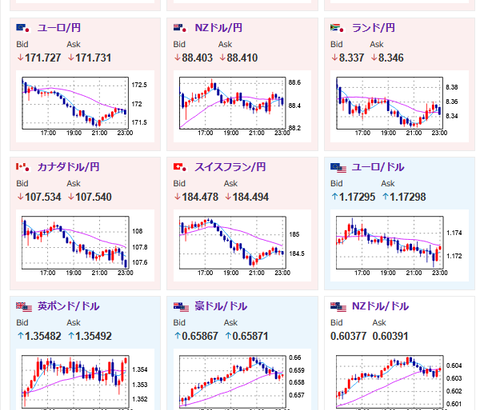Click the Rand/Yen South Africa flag icon
Image resolution: width=480 pixels, height=410 pixels.
[337, 28]
